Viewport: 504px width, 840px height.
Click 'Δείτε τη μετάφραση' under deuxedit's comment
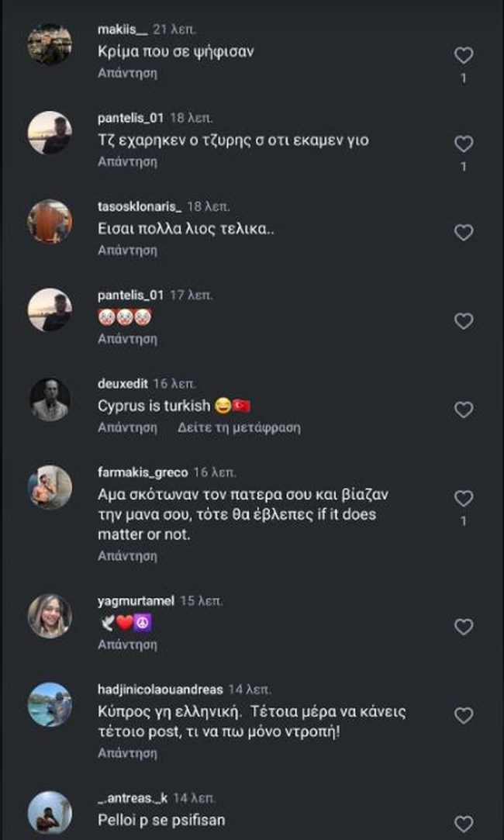pos(238,427)
